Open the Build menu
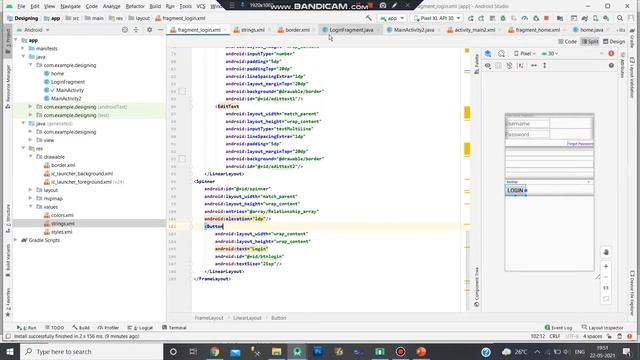 [x=155, y=6]
